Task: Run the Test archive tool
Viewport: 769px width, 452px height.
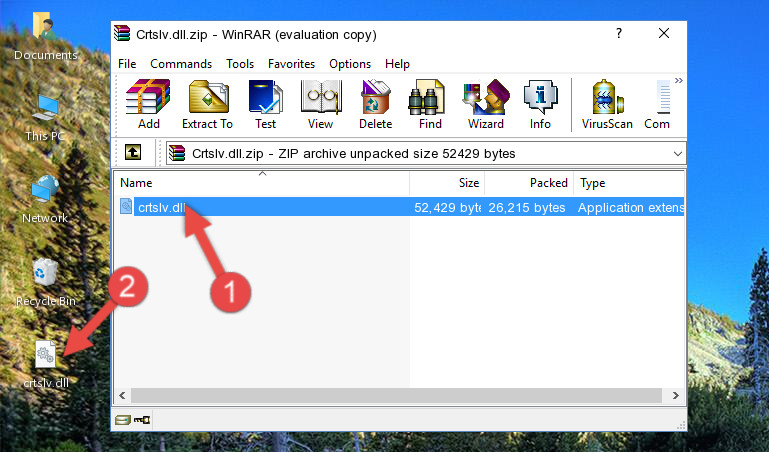Action: (265, 104)
